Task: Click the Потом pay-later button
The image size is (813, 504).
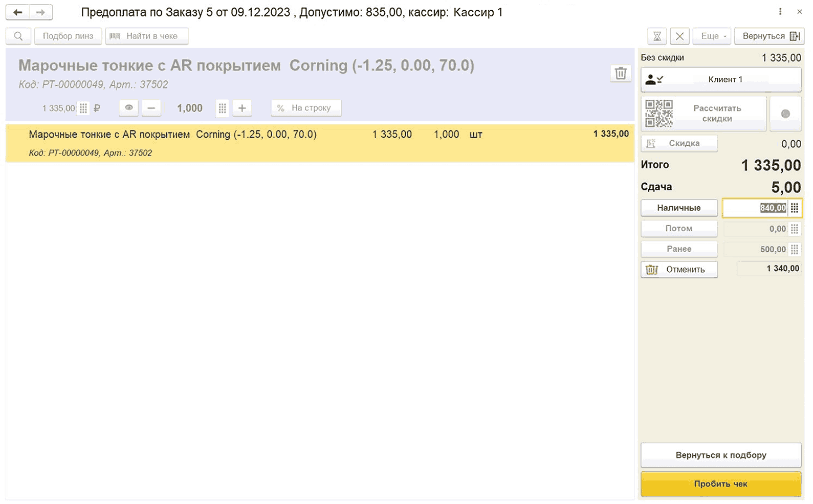Action: tap(679, 228)
